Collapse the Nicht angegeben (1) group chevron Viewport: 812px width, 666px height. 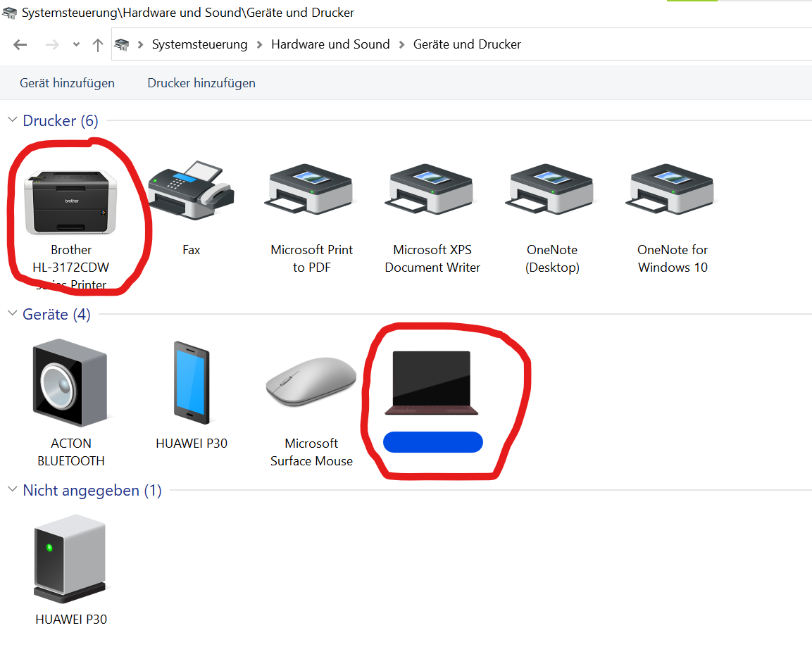pos(13,489)
